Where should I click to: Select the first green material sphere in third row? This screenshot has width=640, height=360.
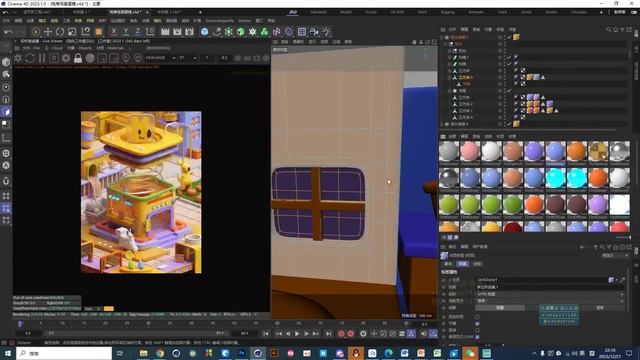[x=449, y=204]
